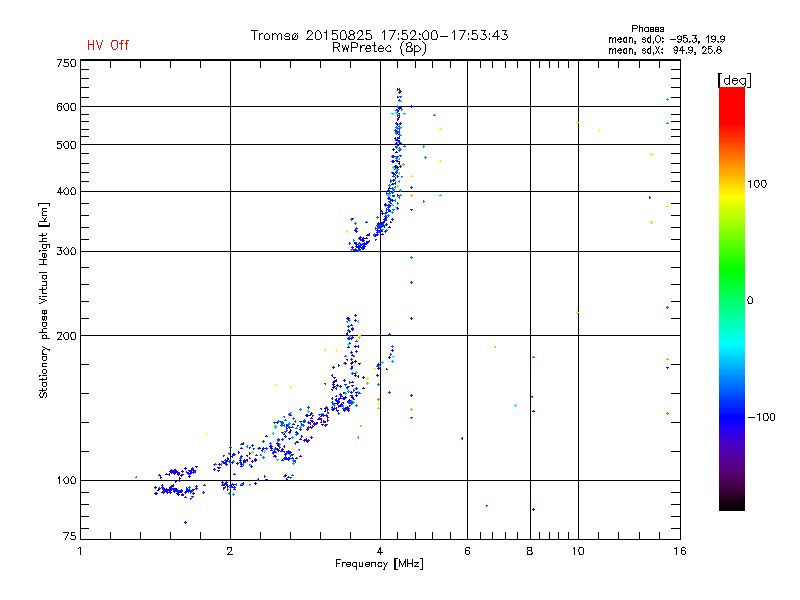Click colorbar tick label '100'
This screenshot has height=600, width=800.
[757, 184]
